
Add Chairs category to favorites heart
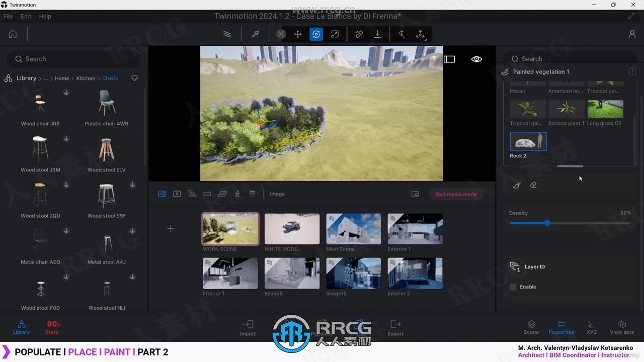pyautogui.click(x=134, y=78)
